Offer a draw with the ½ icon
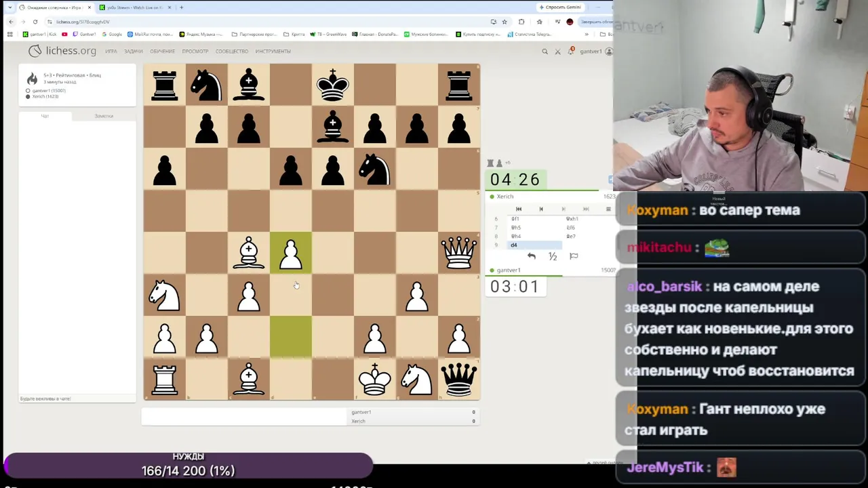This screenshot has width=868, height=488. pos(553,256)
